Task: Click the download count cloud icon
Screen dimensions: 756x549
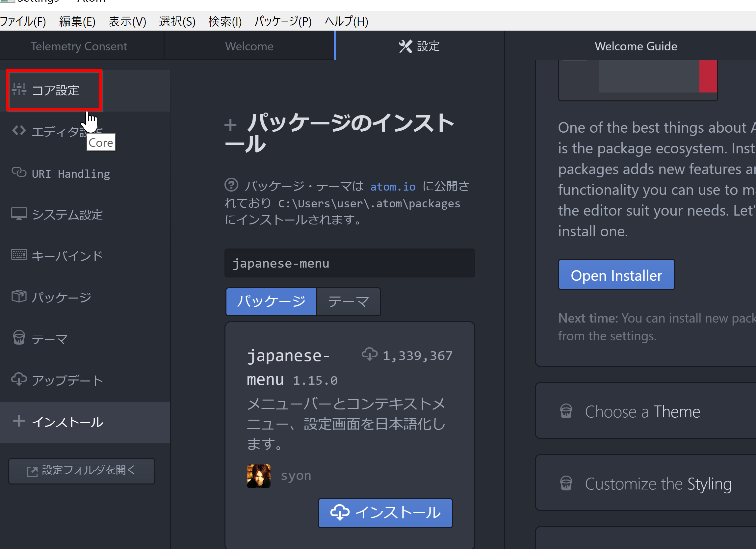Action: pyautogui.click(x=370, y=354)
